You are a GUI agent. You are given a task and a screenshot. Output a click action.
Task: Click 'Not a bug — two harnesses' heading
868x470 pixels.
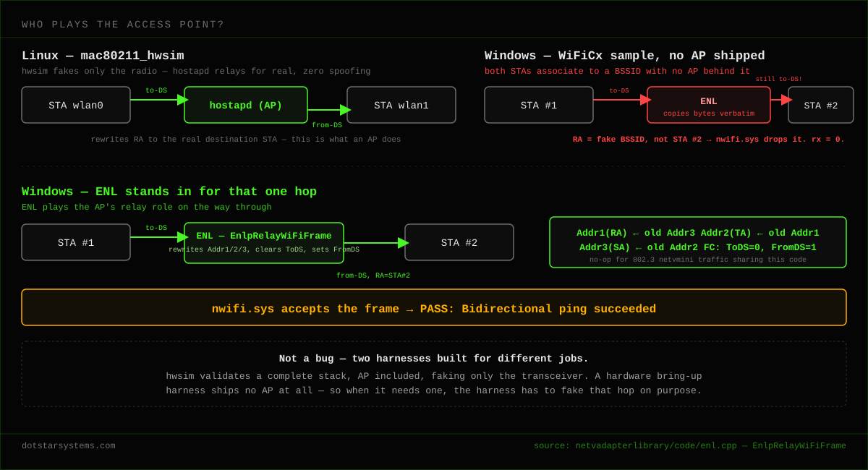tap(434, 359)
